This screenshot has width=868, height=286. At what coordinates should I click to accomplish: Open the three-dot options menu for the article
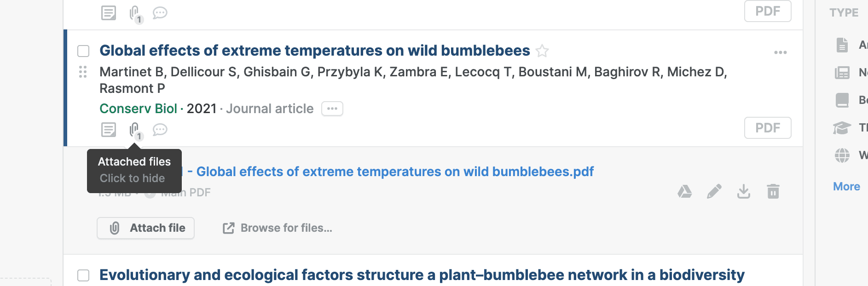click(x=780, y=52)
